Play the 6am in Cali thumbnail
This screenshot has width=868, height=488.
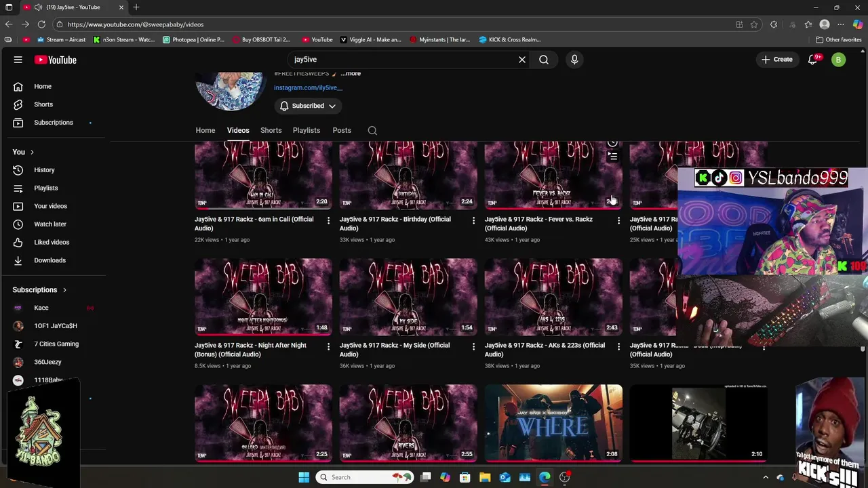pos(263,175)
